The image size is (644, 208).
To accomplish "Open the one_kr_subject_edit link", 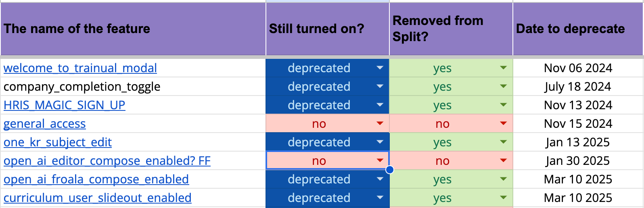I will pos(57,142).
